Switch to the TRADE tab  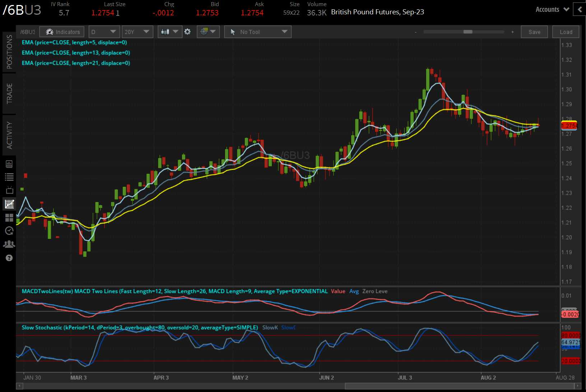(x=9, y=94)
